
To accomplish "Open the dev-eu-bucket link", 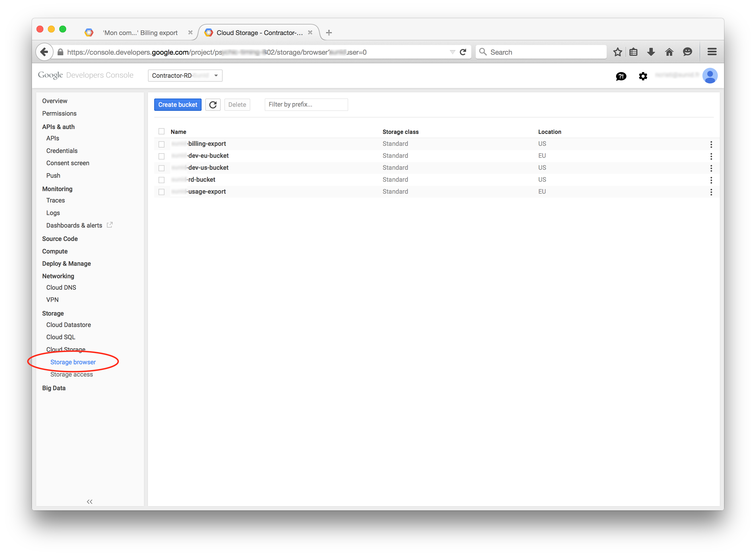I will [200, 156].
